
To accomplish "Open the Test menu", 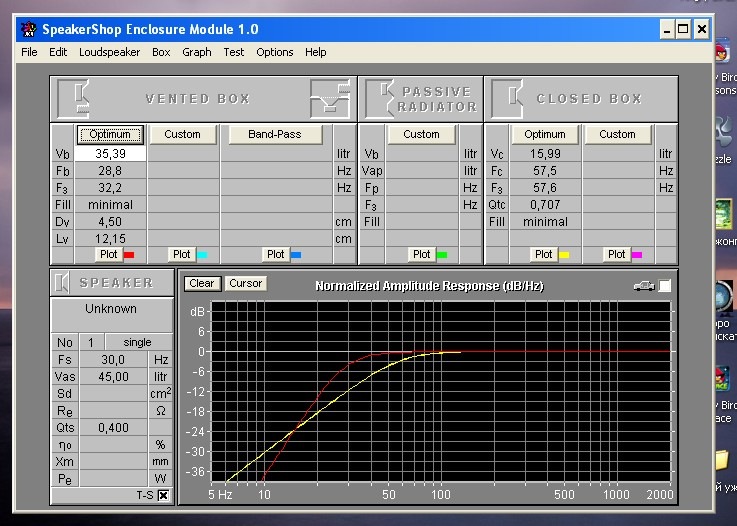I will [x=234, y=52].
